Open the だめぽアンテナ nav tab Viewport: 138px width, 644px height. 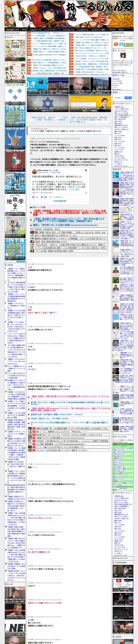[36, 30]
